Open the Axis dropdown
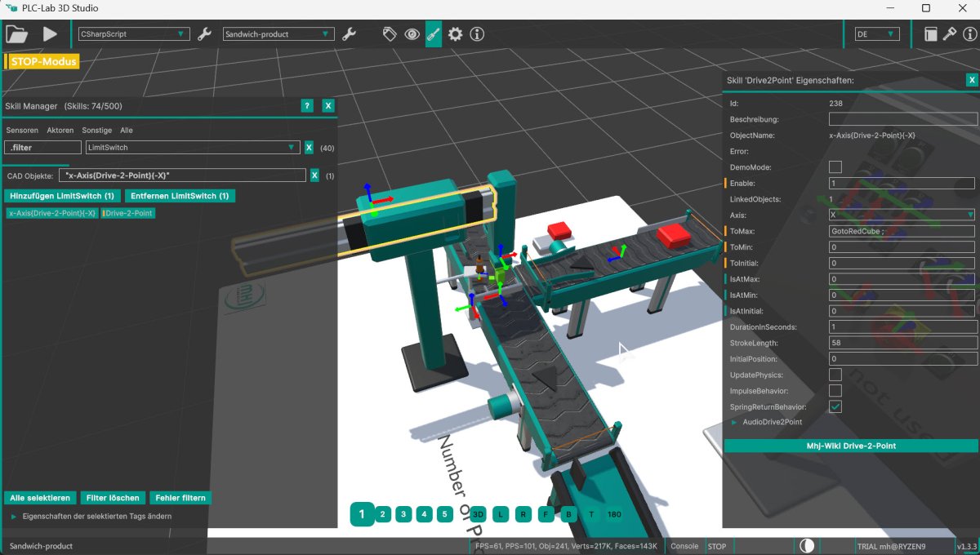The width and height of the screenshot is (980, 555). tap(902, 215)
